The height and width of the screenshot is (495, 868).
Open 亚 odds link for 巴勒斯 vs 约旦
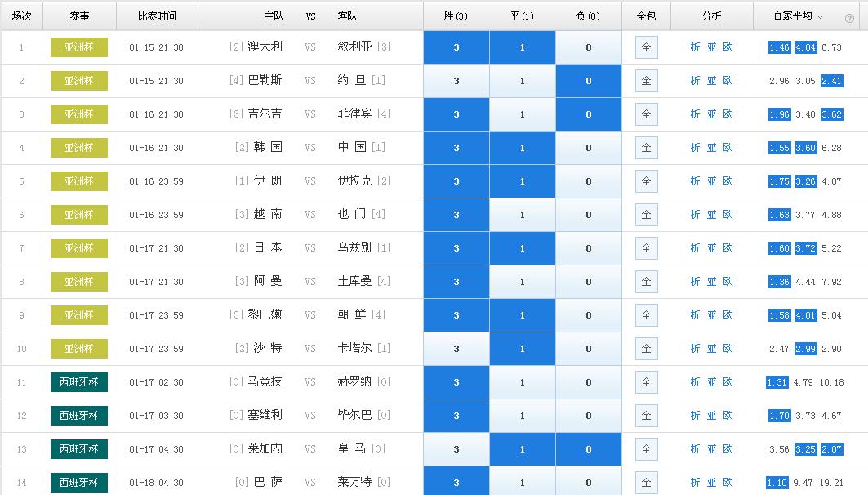(x=711, y=81)
